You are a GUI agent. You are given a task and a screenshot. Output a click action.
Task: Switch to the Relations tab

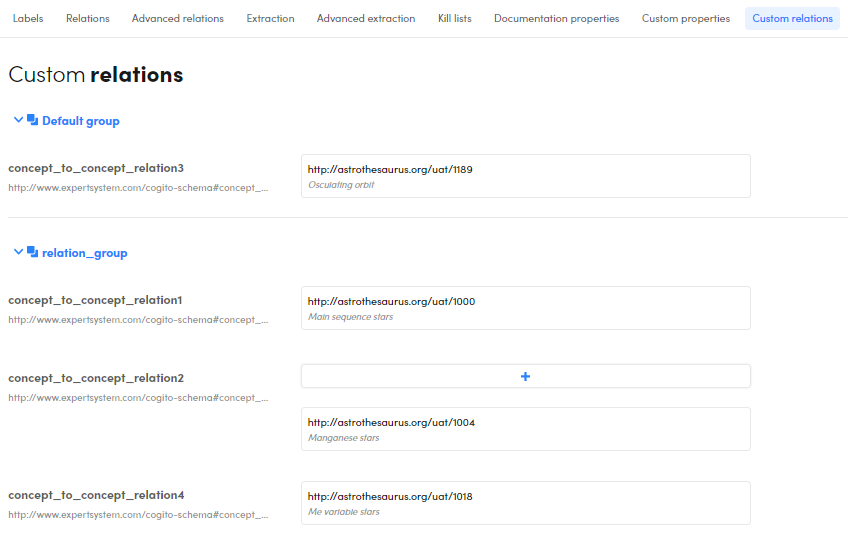click(88, 18)
